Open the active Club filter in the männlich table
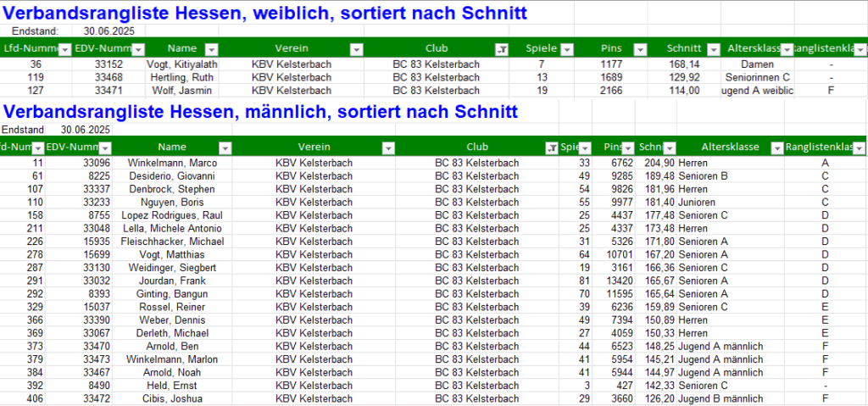The width and height of the screenshot is (868, 406). (x=552, y=147)
